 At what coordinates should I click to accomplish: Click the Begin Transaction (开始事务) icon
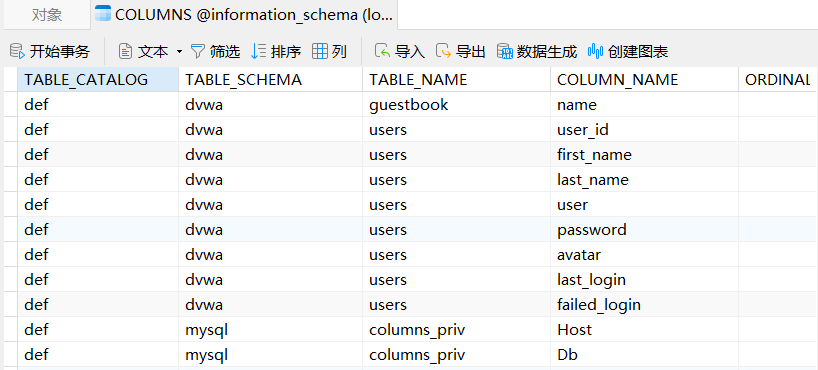[17, 51]
